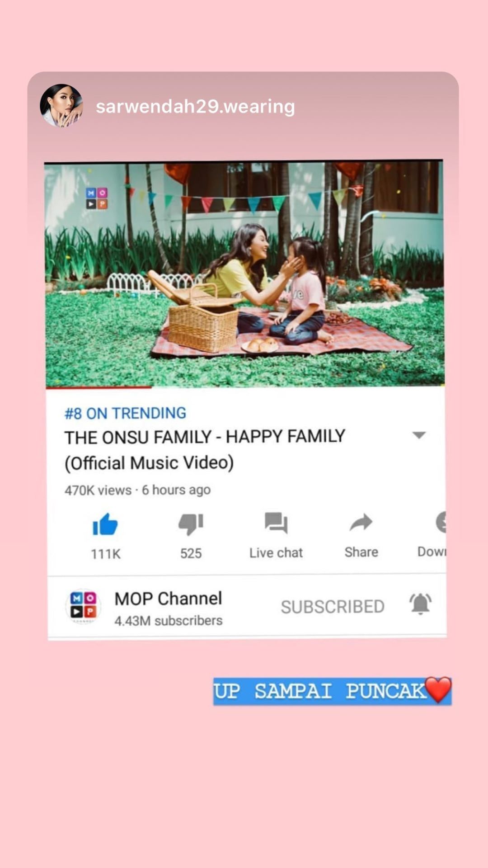
Task: Expand the video description arrow
Action: tap(419, 435)
